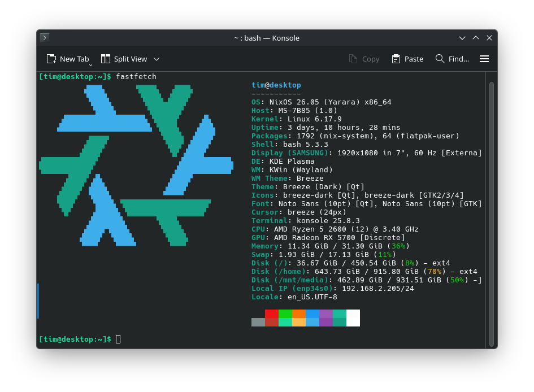Viewport: 534px width, 392px height.
Task: Expand the New Tab profile dropdown arrow
Action: tap(90, 65)
